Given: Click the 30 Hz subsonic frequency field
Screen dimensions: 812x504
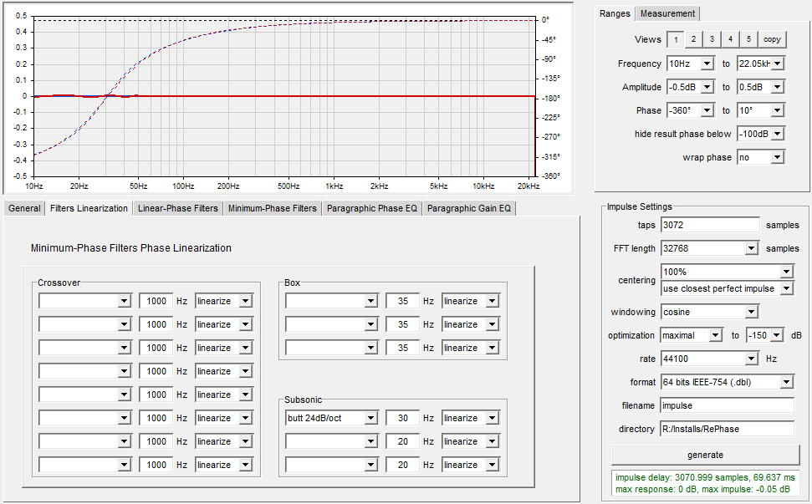Looking at the screenshot, I should pyautogui.click(x=402, y=418).
